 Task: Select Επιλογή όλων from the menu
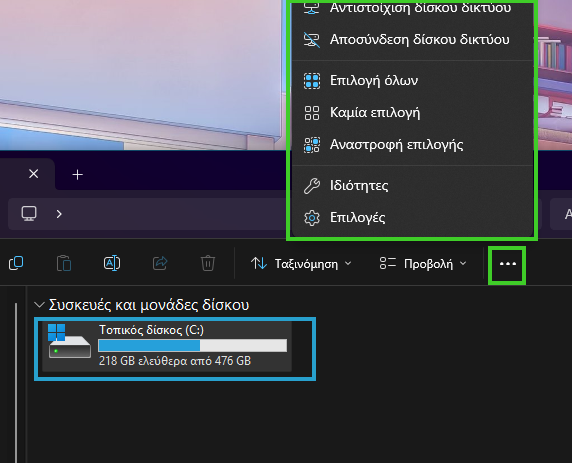413,81
